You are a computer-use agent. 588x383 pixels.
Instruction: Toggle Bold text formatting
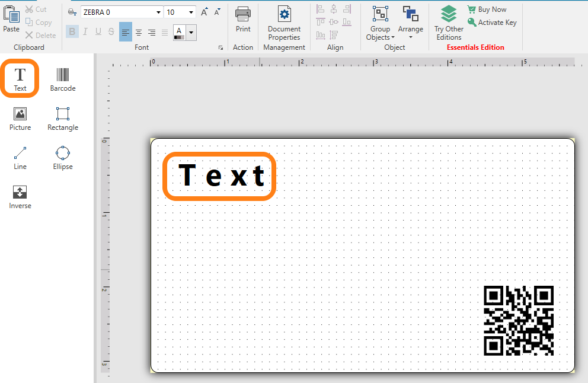click(x=72, y=32)
